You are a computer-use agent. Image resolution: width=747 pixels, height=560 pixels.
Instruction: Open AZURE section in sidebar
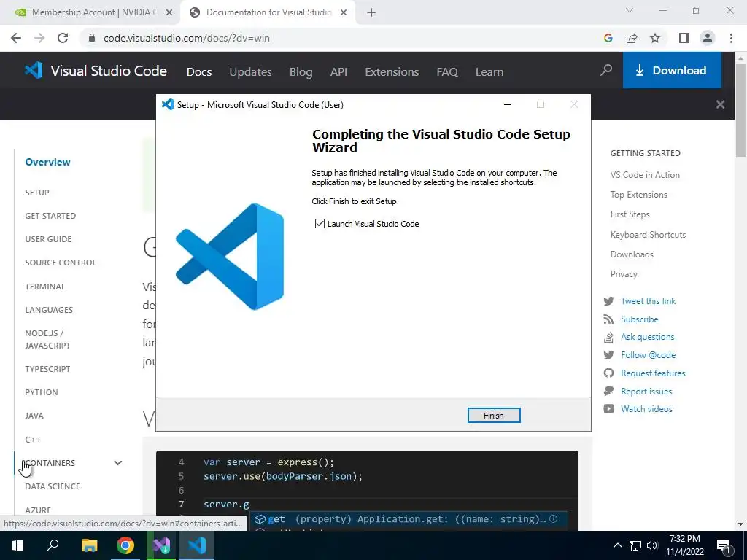tap(38, 510)
